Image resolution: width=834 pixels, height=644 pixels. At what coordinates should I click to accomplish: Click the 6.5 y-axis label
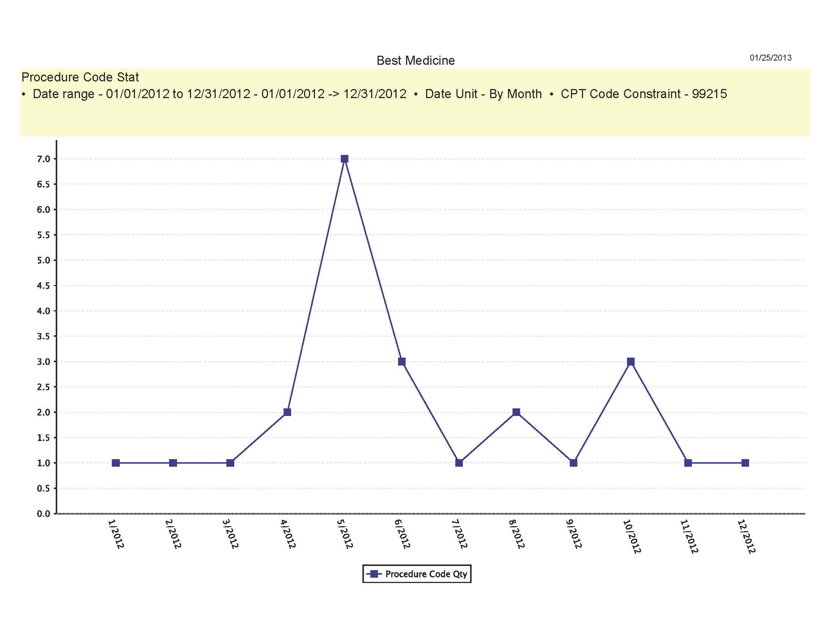pyautogui.click(x=44, y=184)
